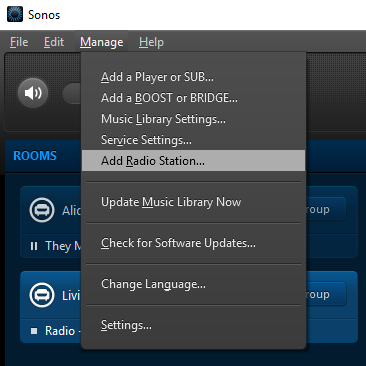Open the File menu
This screenshot has width=366, height=366.
tap(19, 42)
